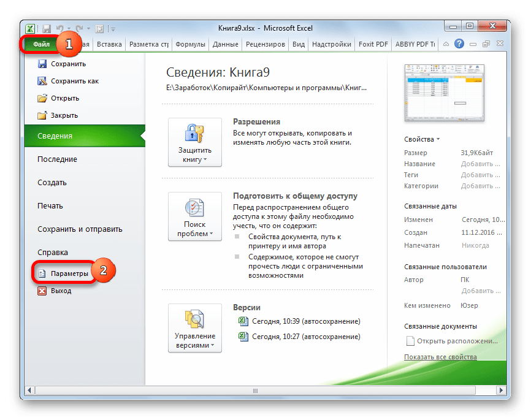The image size is (531, 420).
Task: Expand the Защитить книгу dropdown button
Action: pos(195,142)
